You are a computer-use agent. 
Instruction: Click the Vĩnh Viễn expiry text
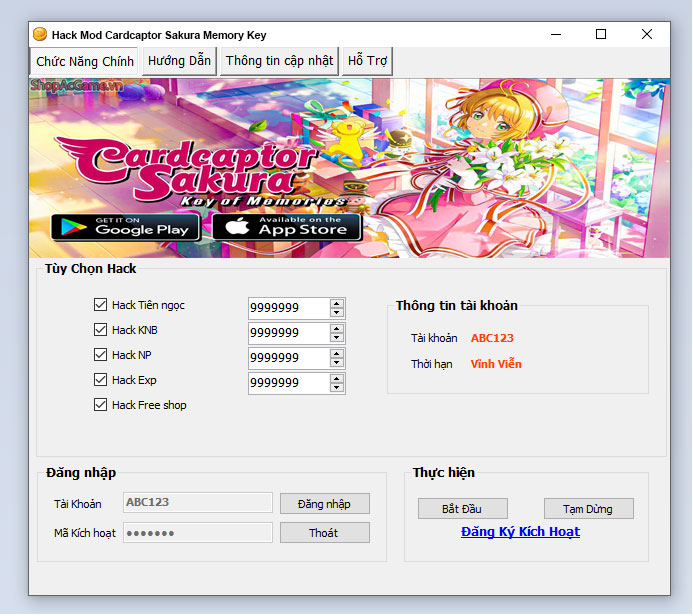pyautogui.click(x=496, y=364)
